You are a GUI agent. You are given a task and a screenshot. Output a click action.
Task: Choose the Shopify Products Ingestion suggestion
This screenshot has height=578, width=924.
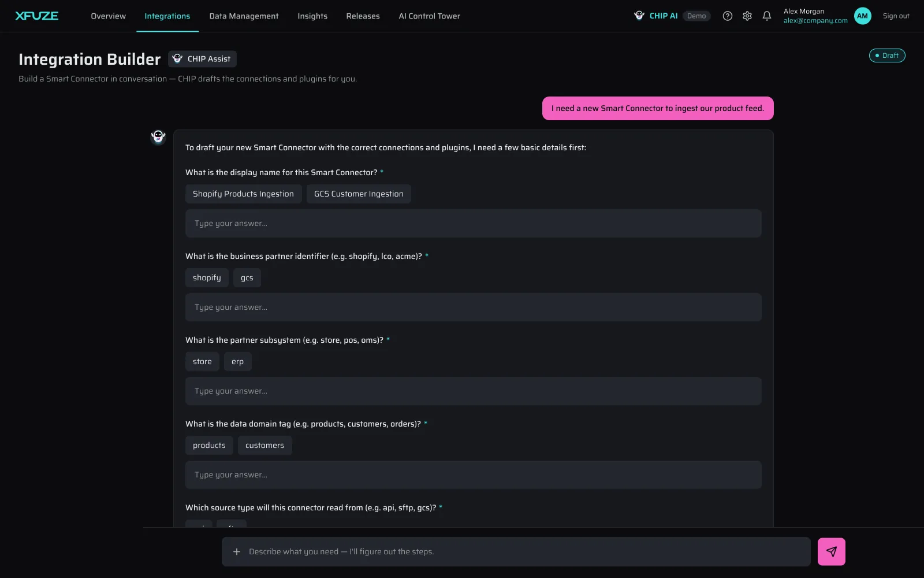click(243, 194)
